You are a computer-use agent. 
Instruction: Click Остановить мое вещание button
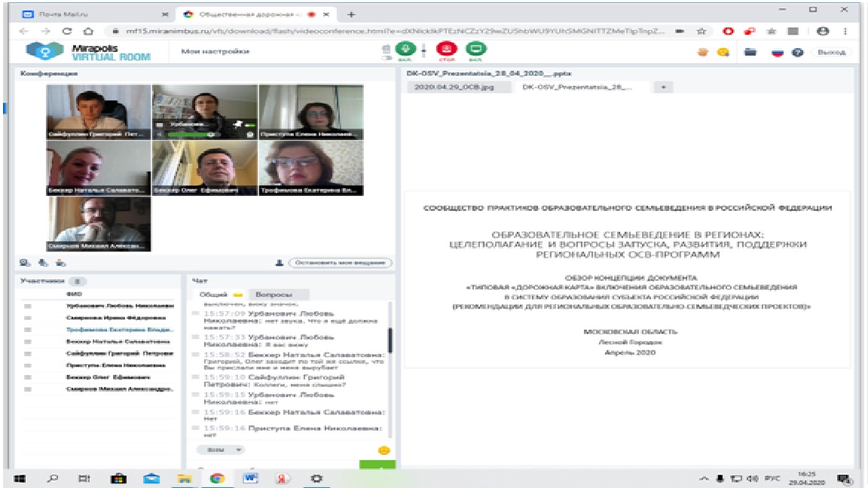pyautogui.click(x=341, y=263)
